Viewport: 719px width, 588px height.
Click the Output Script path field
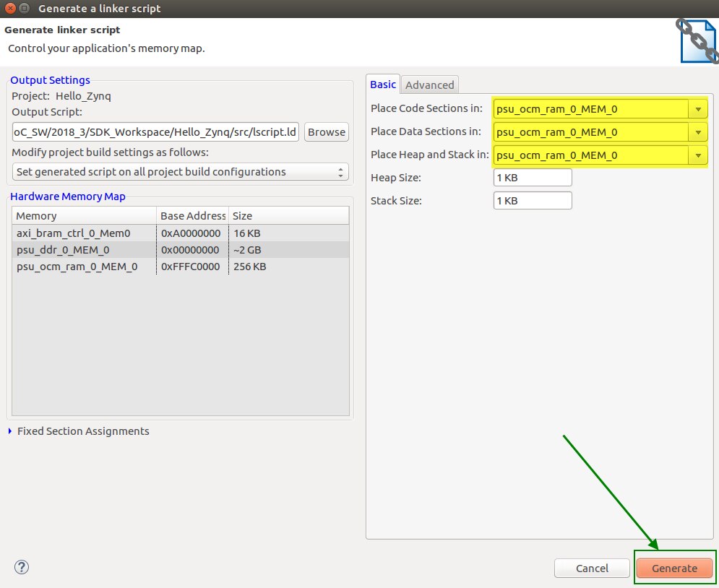[x=155, y=132]
